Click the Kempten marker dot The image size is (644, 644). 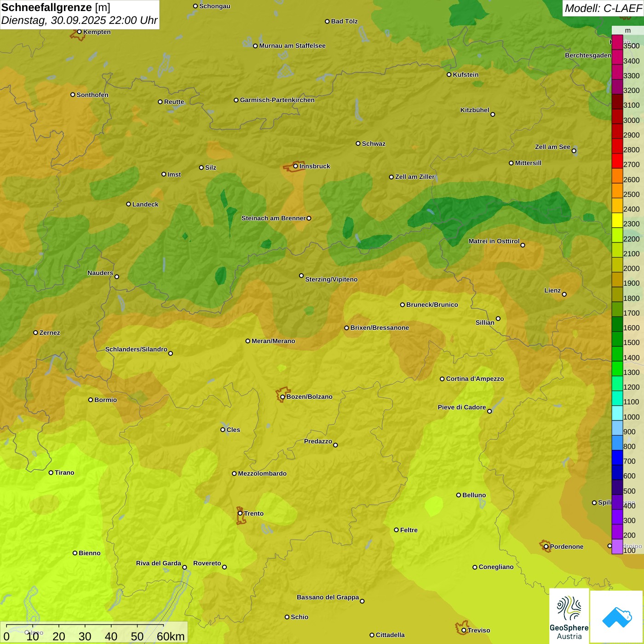point(79,32)
